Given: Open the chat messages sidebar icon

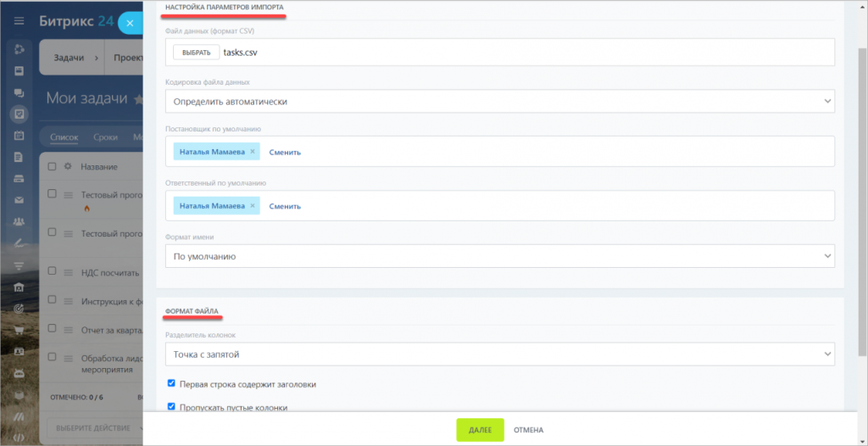Looking at the screenshot, I should [19, 92].
